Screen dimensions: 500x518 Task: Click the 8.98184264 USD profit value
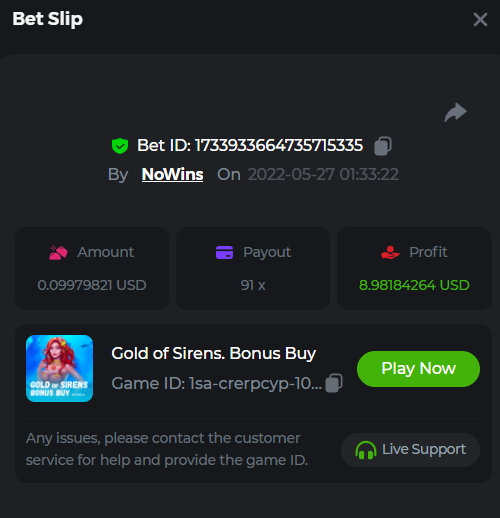click(x=414, y=285)
